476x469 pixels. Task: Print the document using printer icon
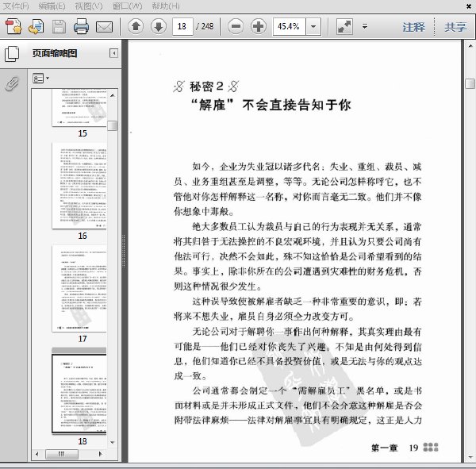[82, 26]
